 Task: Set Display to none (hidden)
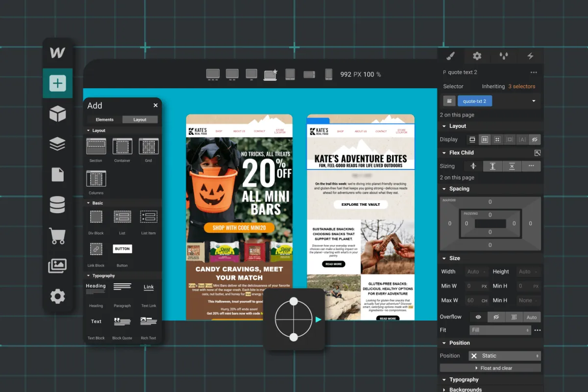tap(535, 139)
